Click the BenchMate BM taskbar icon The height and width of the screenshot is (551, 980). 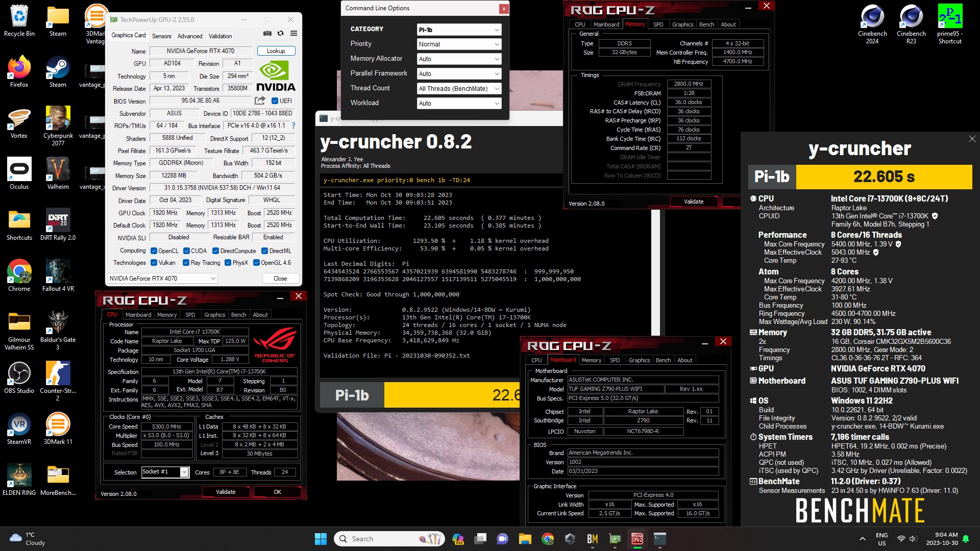[593, 539]
